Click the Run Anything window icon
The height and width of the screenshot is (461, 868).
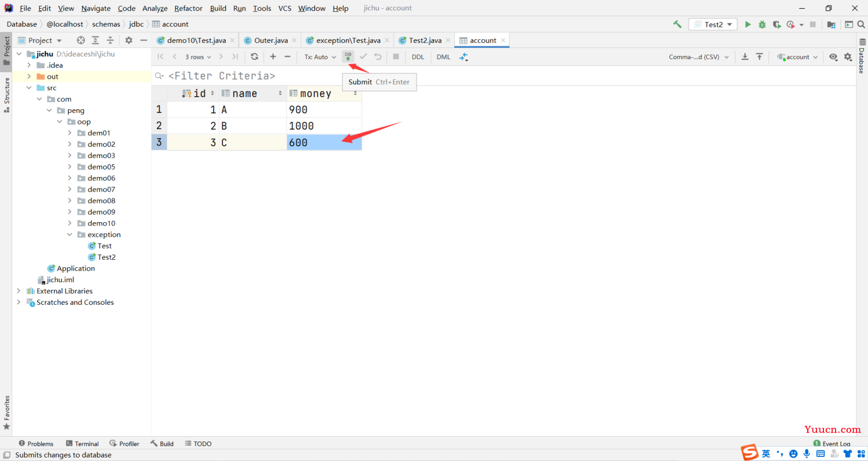(849, 24)
